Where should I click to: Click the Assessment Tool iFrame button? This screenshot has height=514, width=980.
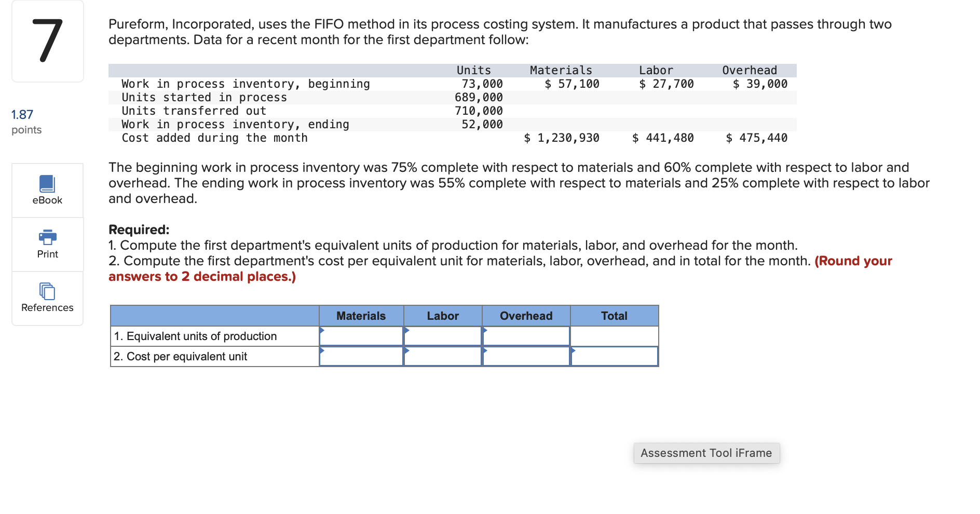(706, 453)
